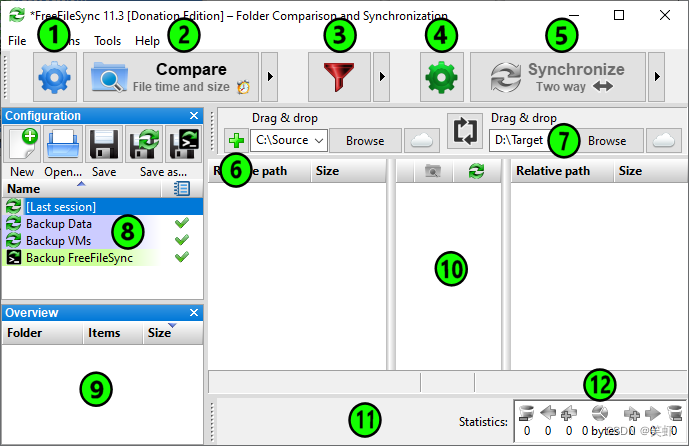Sort configurations by the Name column
The image size is (689, 446).
pos(82,189)
